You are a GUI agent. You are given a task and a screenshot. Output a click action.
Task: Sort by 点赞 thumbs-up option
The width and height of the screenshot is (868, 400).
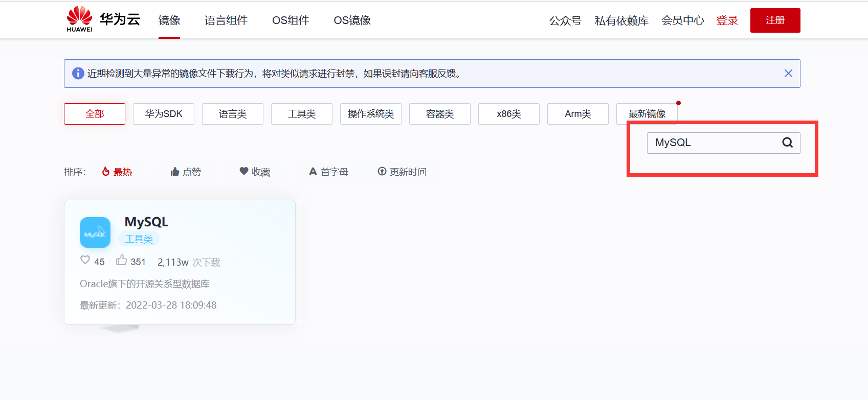click(x=186, y=172)
